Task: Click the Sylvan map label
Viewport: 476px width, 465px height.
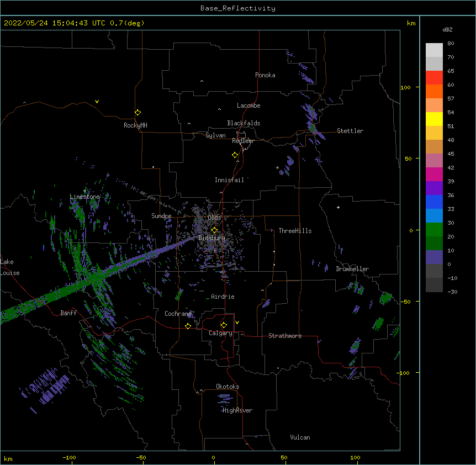Action: (x=215, y=136)
